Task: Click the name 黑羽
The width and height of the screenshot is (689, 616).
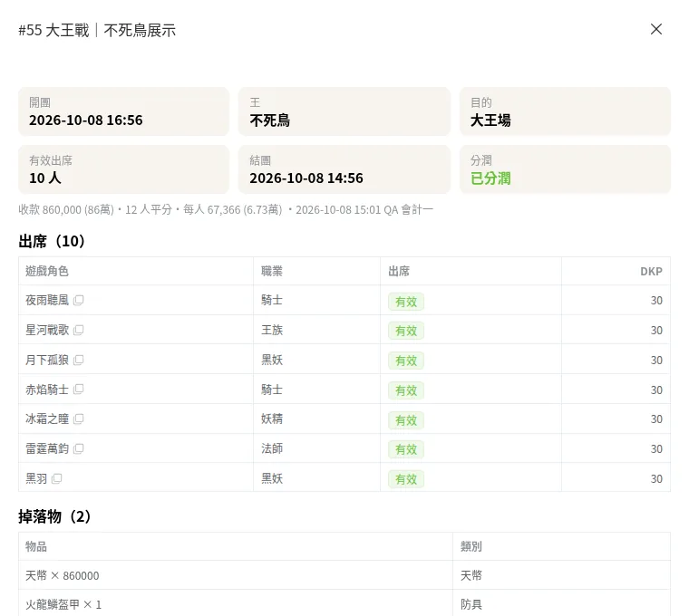Action: [36, 478]
